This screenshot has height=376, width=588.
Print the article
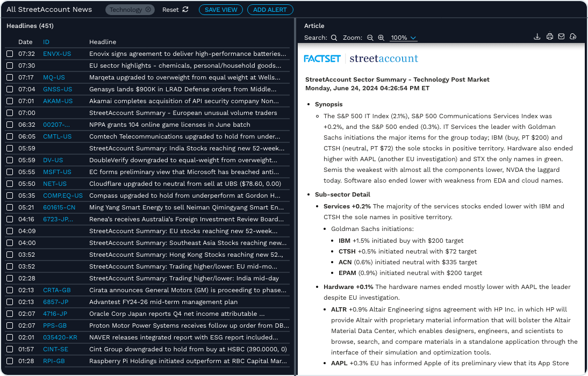point(549,37)
